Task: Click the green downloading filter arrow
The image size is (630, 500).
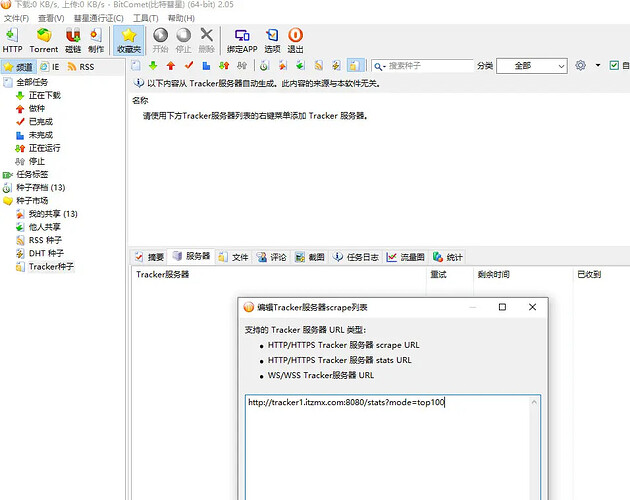Action: click(153, 66)
